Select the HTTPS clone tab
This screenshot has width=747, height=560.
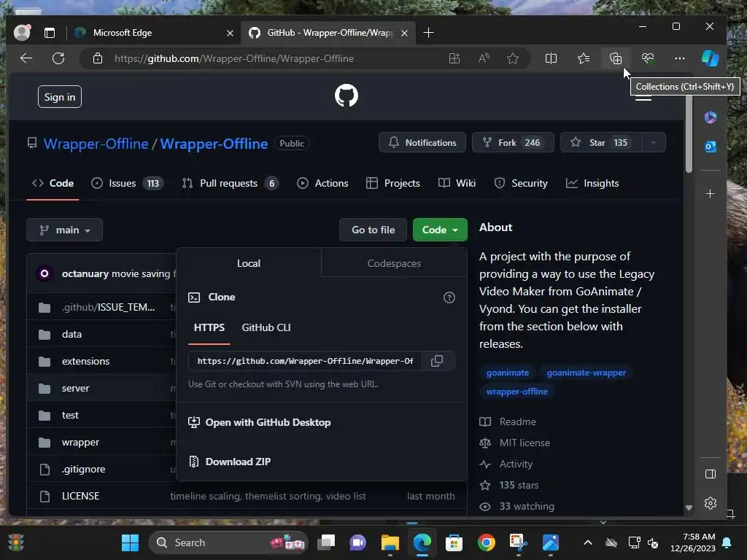209,327
